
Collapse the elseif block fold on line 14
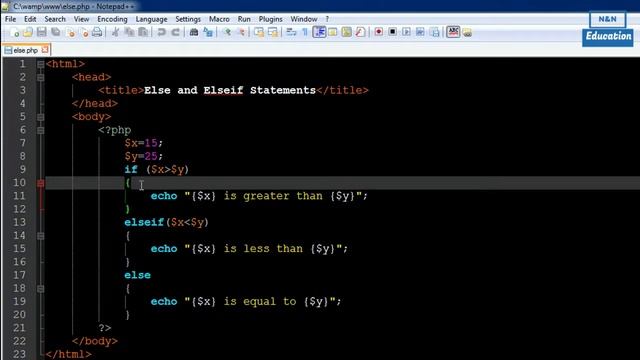click(x=40, y=236)
